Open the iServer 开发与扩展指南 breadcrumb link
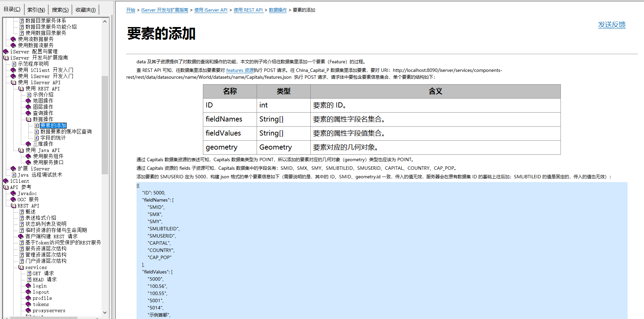This screenshot has height=319, width=644. [165, 10]
